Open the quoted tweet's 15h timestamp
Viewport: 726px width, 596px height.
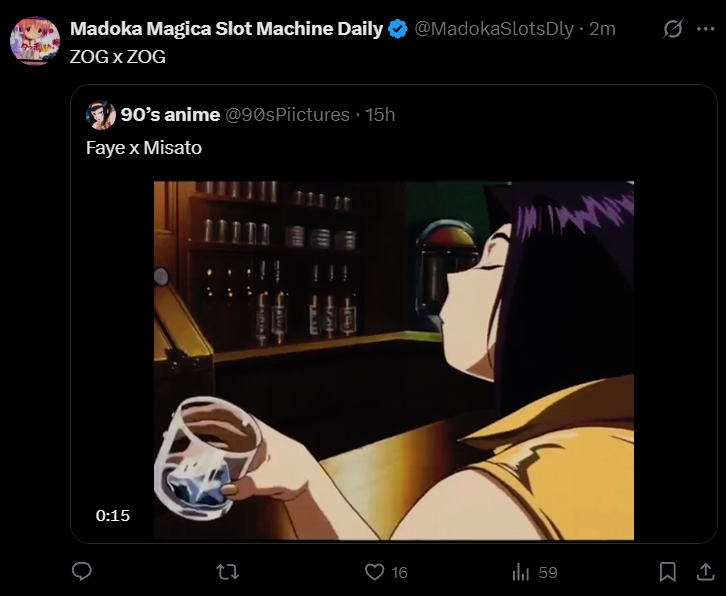point(381,115)
